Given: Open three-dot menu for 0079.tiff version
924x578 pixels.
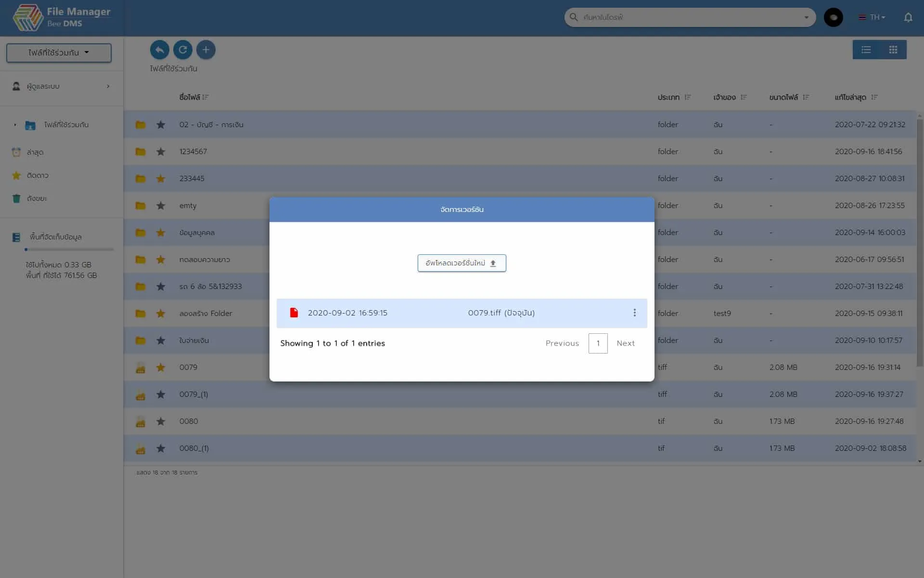Looking at the screenshot, I should [634, 313].
